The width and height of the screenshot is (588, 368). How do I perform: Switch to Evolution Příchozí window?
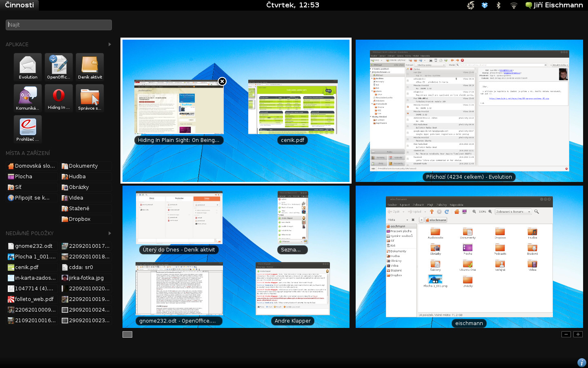470,111
